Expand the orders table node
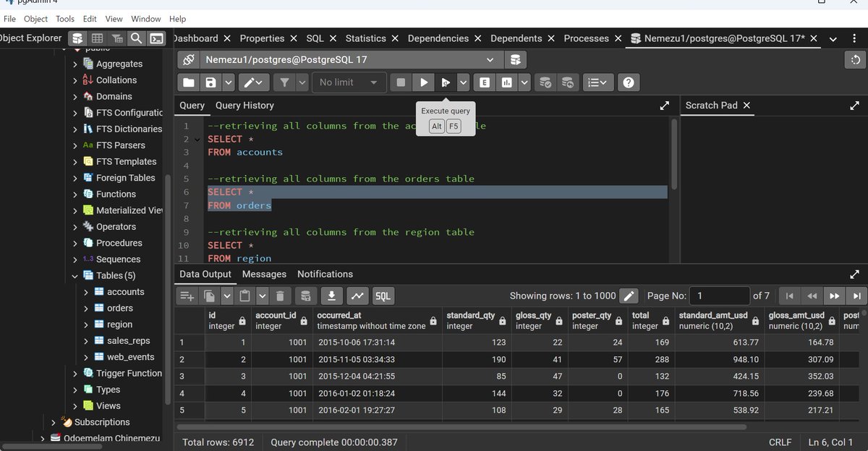 coord(86,308)
